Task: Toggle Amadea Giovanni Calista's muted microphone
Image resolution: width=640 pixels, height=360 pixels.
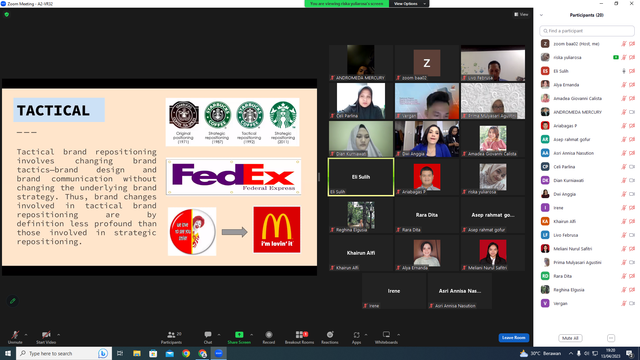Action: 624,98
